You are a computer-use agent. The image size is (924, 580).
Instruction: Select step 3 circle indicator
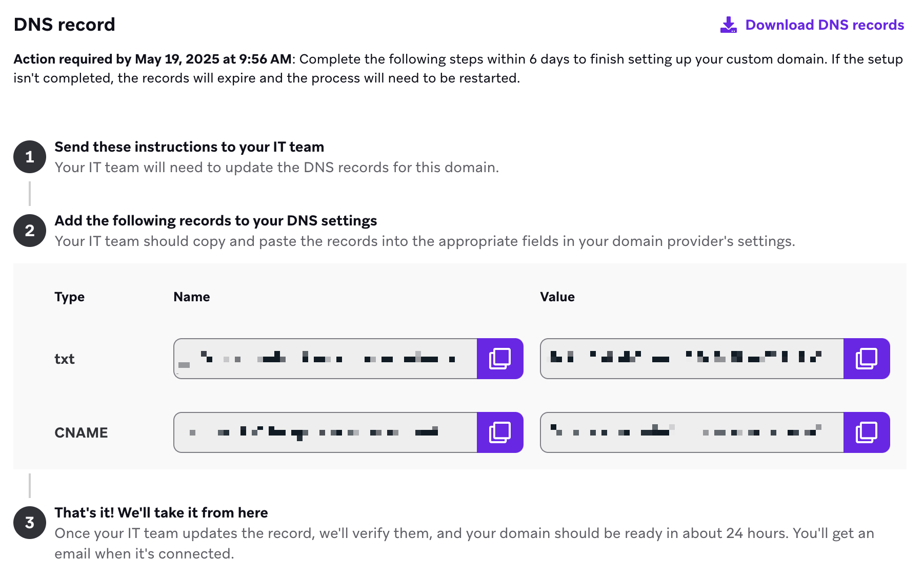coord(30,522)
